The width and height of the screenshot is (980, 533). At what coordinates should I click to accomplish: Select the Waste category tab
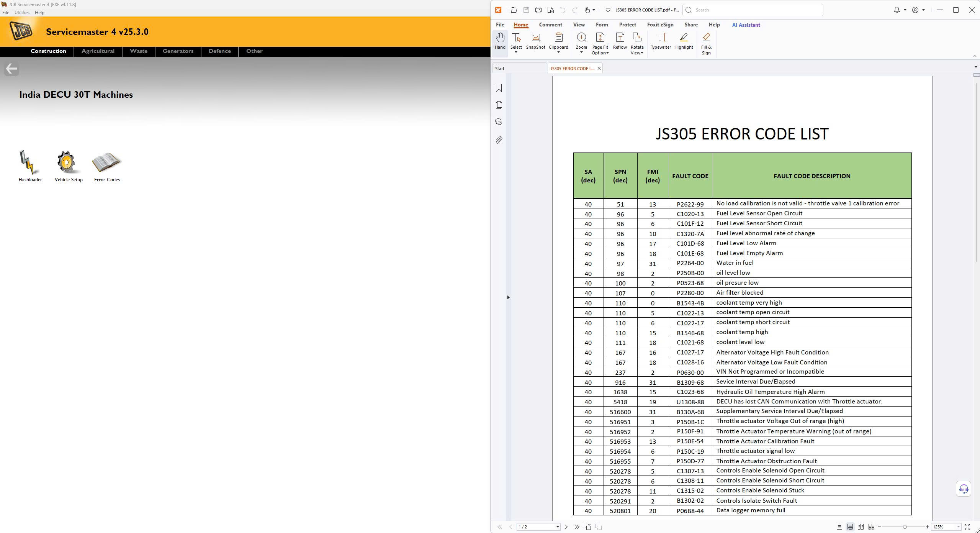139,51
